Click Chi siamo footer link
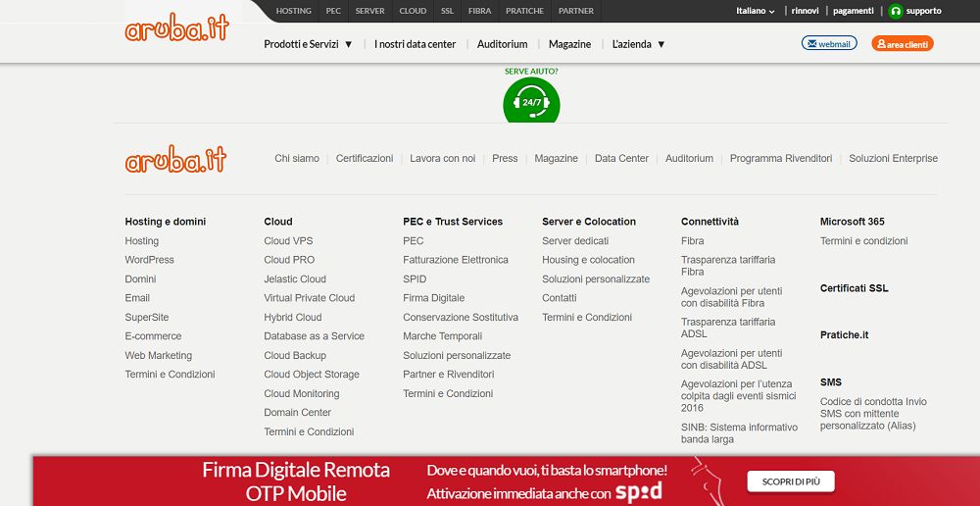Image resolution: width=980 pixels, height=506 pixels. (x=297, y=159)
